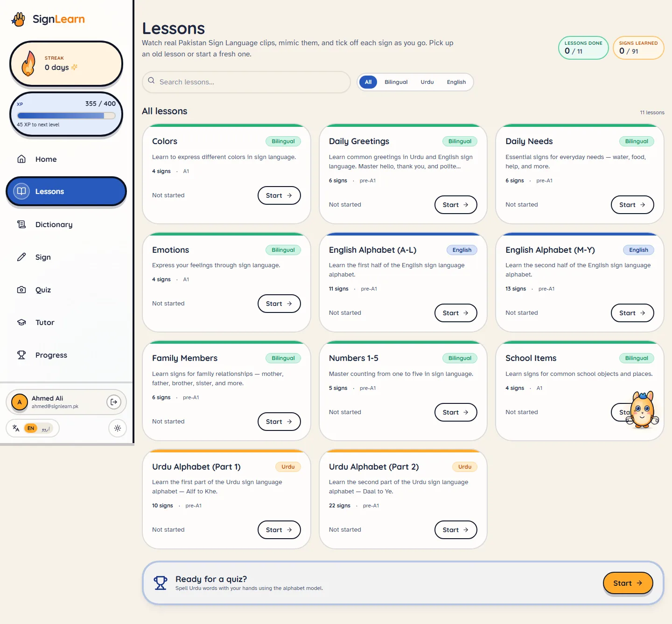Viewport: 672px width, 624px height.
Task: Click the Numbers 1-5 card title
Action: 354,358
